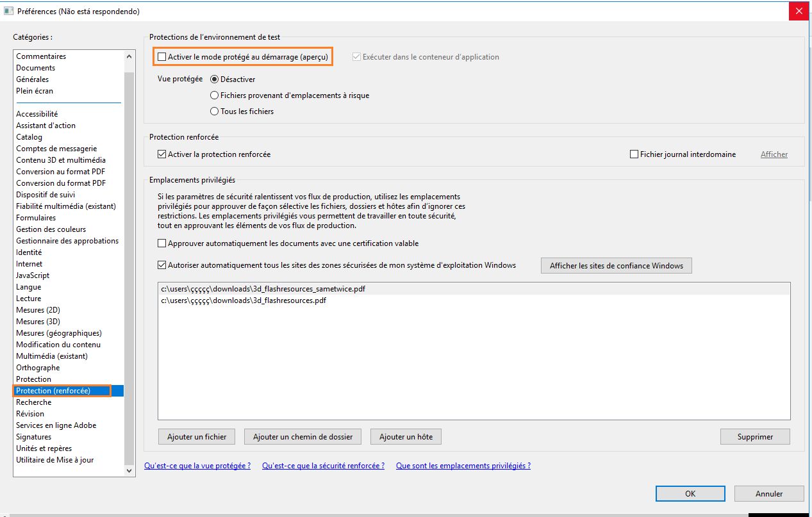This screenshot has width=812, height=517.
Task: Select 'Tous les fichiers' radio option
Action: tap(214, 111)
